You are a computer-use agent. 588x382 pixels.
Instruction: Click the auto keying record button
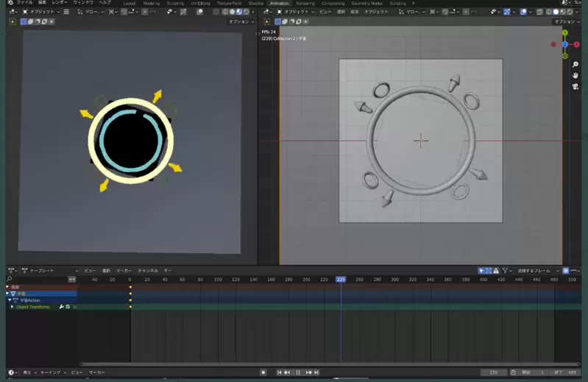263,372
